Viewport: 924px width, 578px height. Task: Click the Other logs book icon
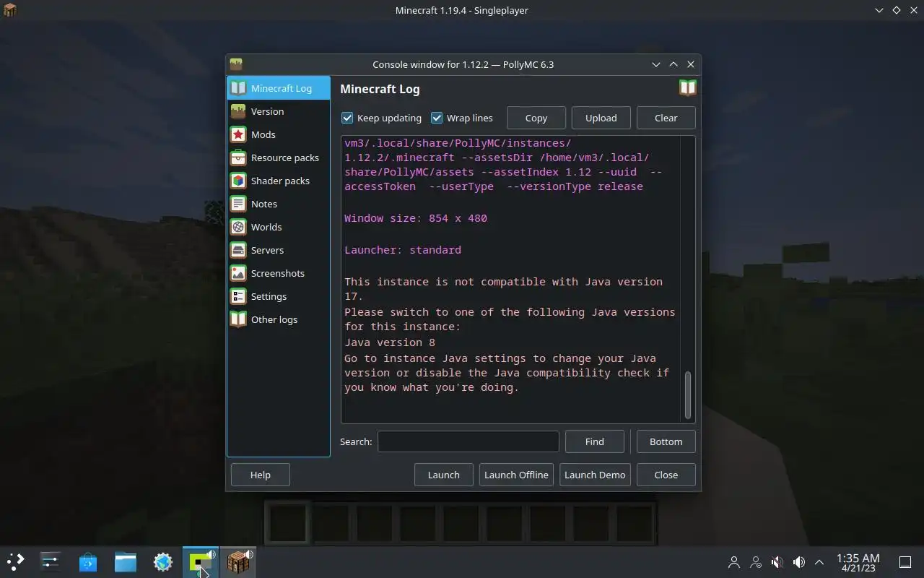tap(238, 319)
